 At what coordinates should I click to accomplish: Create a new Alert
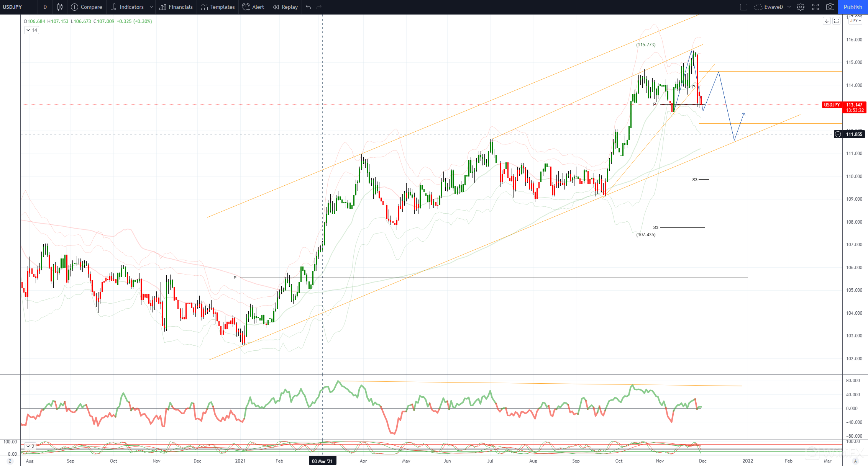(x=253, y=7)
